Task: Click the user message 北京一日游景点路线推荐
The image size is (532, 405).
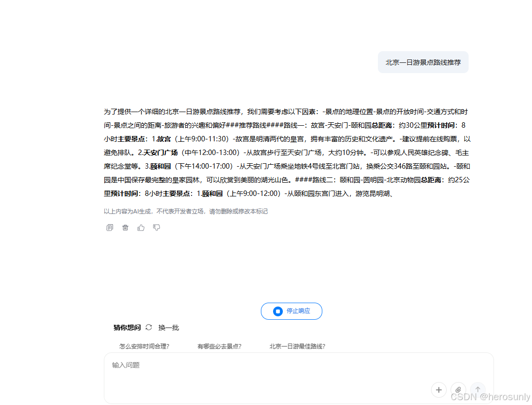Action: [x=422, y=62]
